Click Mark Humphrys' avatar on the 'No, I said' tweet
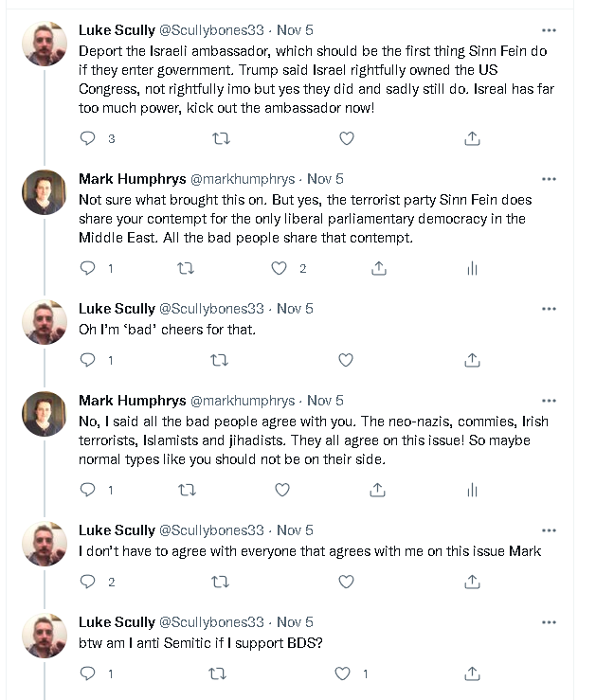 (45, 414)
